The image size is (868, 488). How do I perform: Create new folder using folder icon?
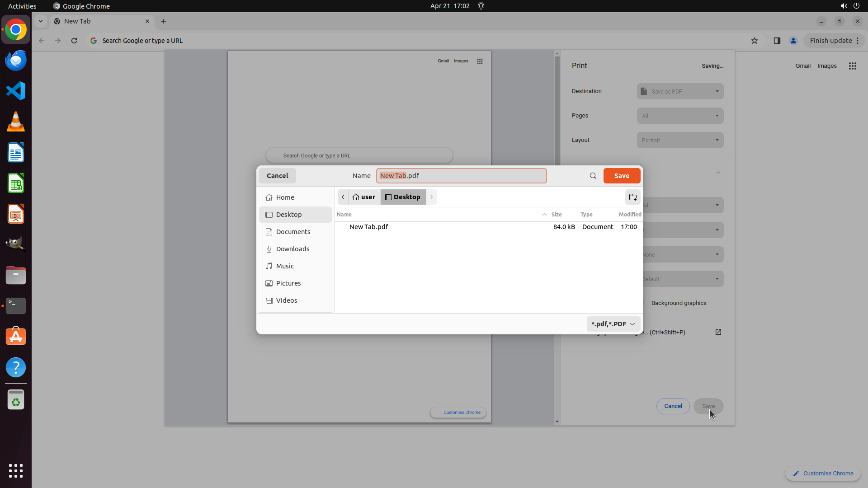[632, 197]
